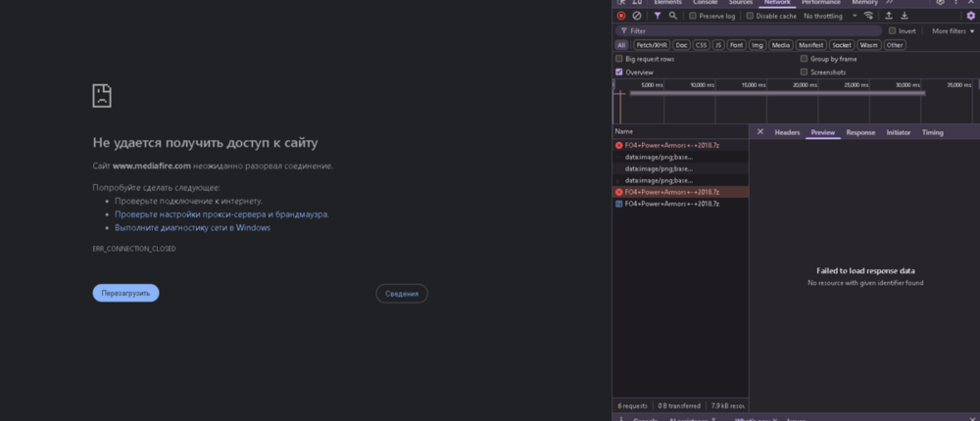980x421 pixels.
Task: Filter requests by Manifest
Action: click(x=811, y=45)
